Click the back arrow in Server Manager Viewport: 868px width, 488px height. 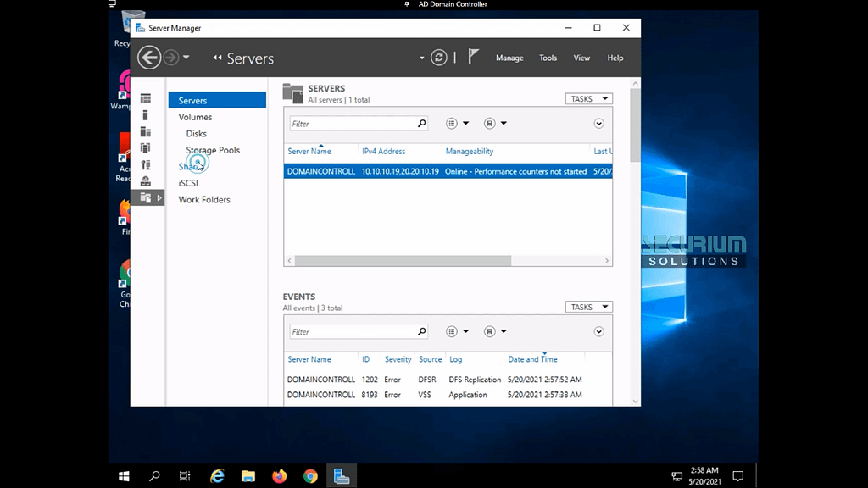pyautogui.click(x=149, y=58)
